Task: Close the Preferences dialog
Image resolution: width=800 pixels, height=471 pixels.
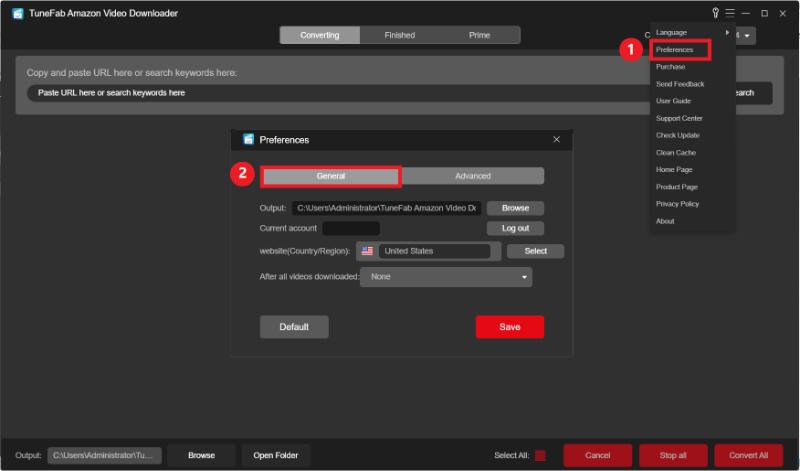Action: [556, 139]
